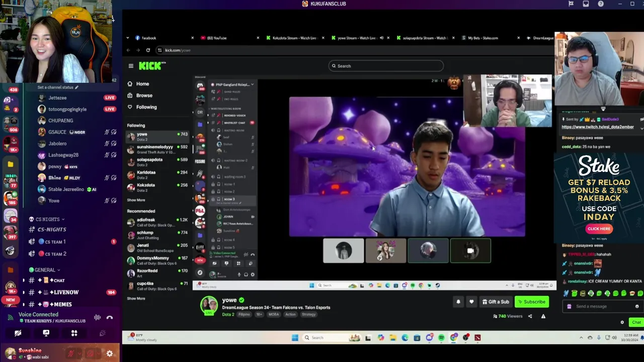Viewport: 644px width, 362px height.
Task: Click the Send a message field
Action: click(603, 306)
